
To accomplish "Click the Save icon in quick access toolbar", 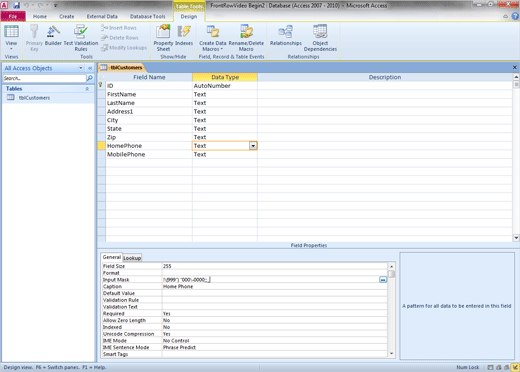I will (16, 5).
